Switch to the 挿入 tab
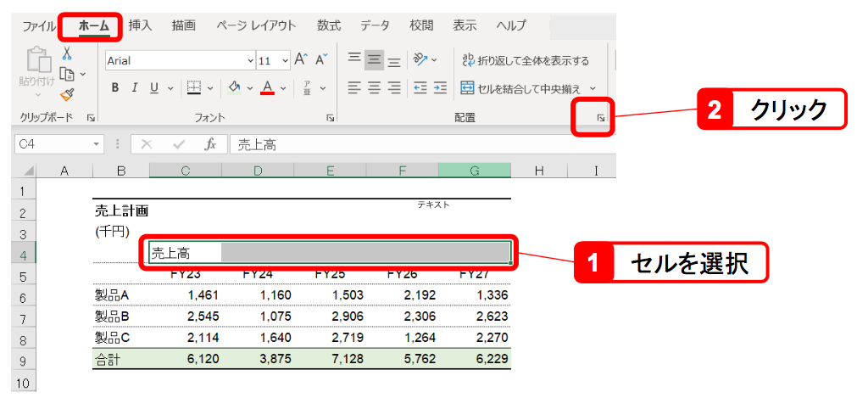868x409 pixels. [140, 25]
